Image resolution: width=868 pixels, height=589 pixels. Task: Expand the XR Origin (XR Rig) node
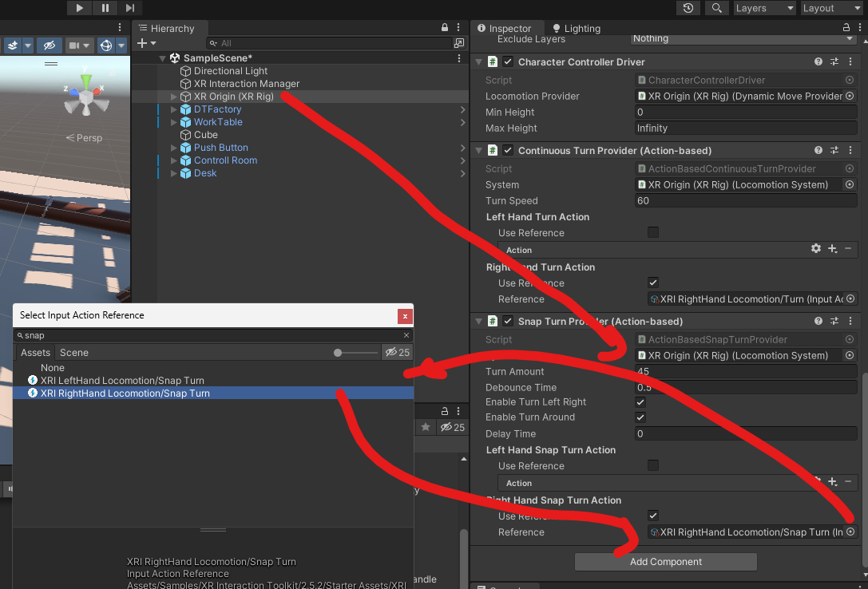pos(173,97)
